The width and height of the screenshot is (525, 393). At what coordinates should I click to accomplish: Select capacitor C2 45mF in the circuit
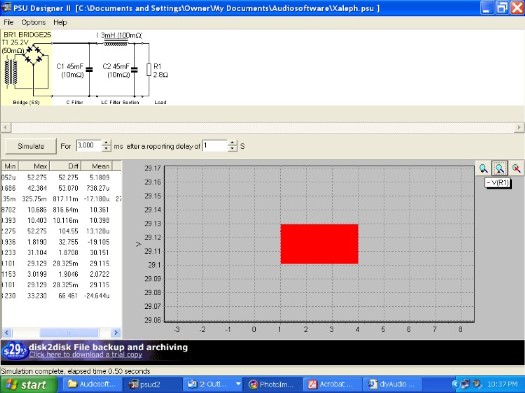(134, 70)
